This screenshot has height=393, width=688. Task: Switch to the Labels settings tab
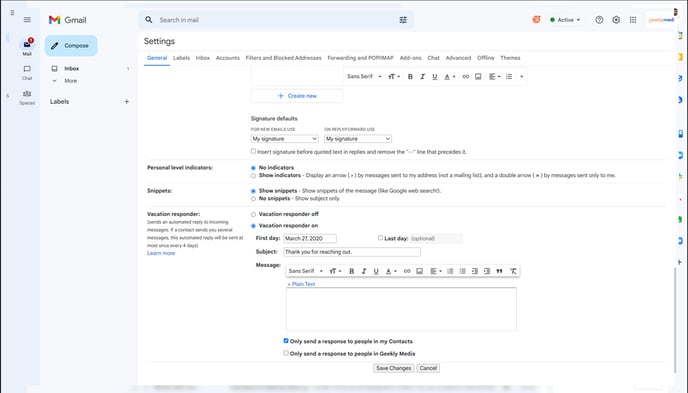coord(181,58)
